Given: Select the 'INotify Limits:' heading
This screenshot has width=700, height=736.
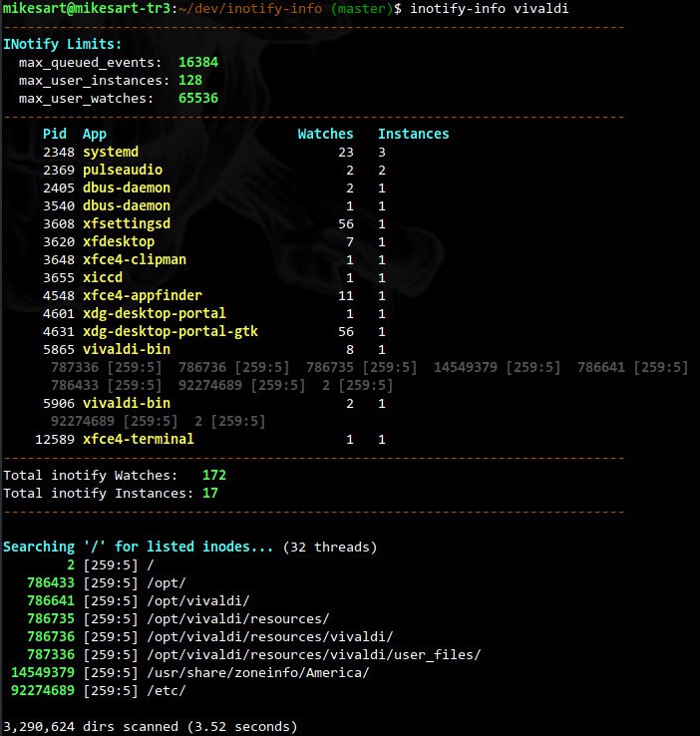Looking at the screenshot, I should (x=63, y=45).
